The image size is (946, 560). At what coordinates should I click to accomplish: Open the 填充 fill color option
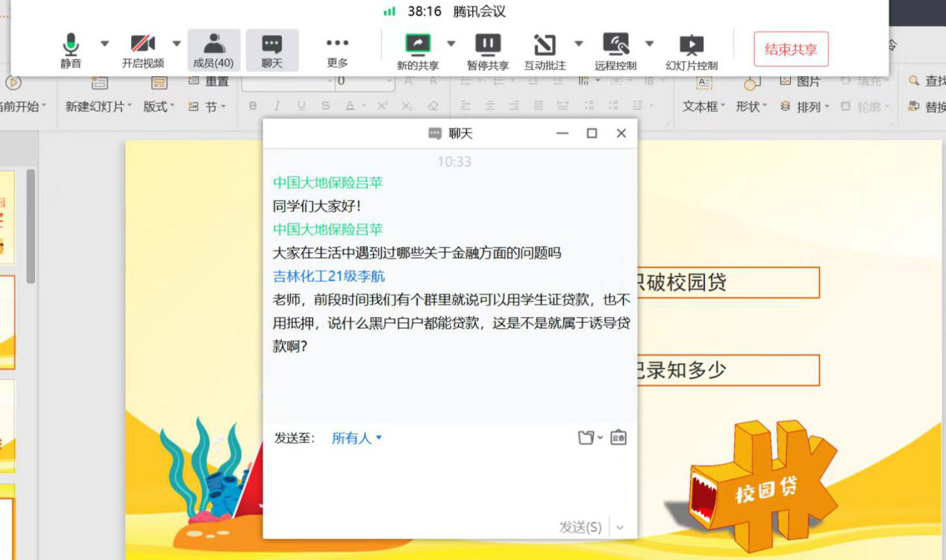864,81
